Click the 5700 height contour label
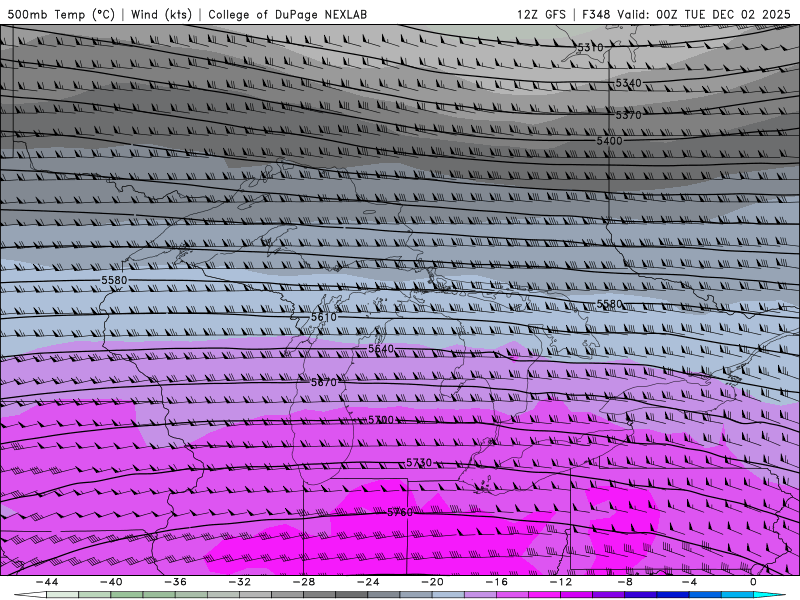The image size is (800, 600). pyautogui.click(x=381, y=420)
